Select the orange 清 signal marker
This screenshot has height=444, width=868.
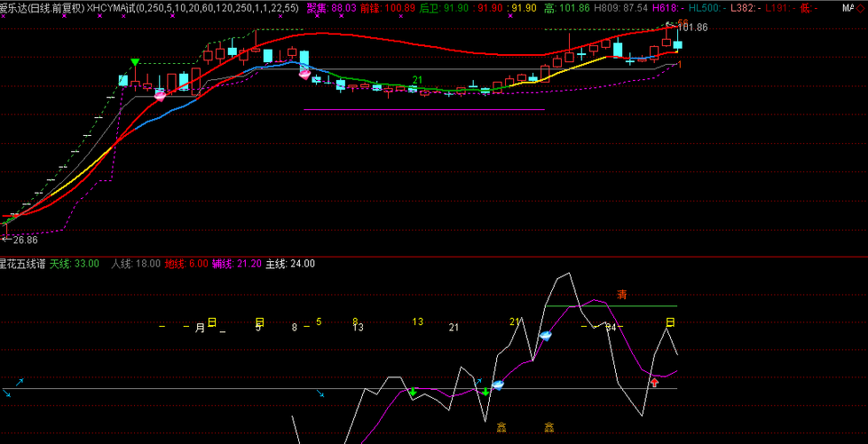(x=622, y=295)
